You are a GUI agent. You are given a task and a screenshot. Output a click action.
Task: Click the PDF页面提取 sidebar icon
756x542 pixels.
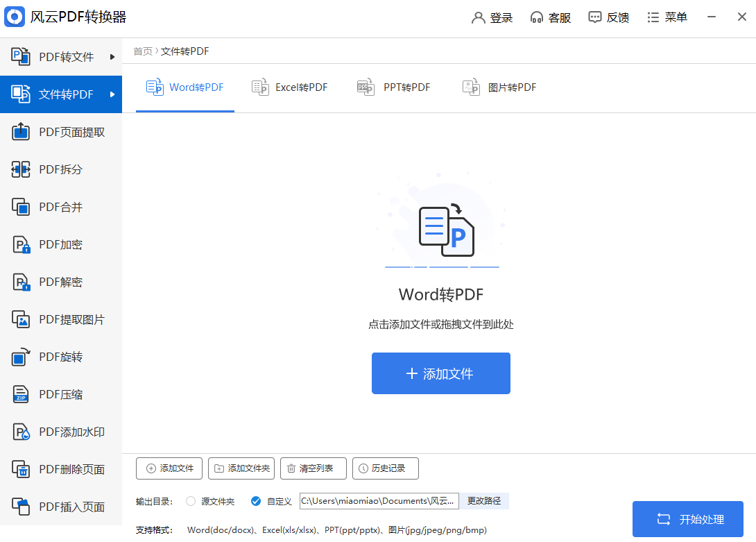tap(21, 132)
